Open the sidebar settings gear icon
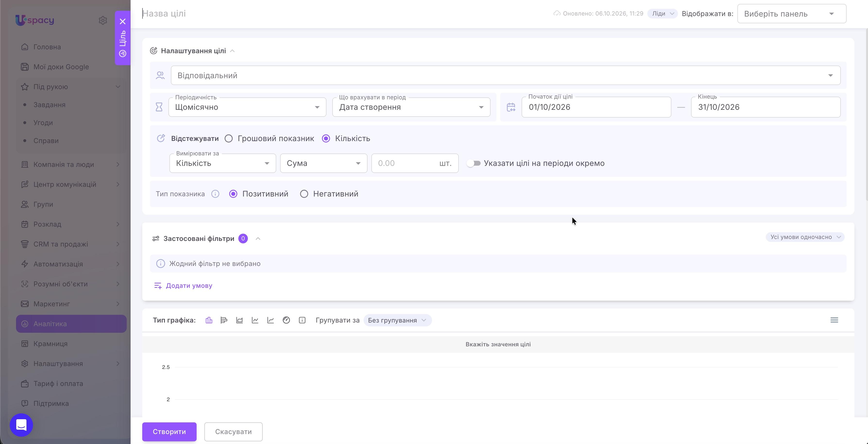This screenshot has height=444, width=868. tap(103, 21)
